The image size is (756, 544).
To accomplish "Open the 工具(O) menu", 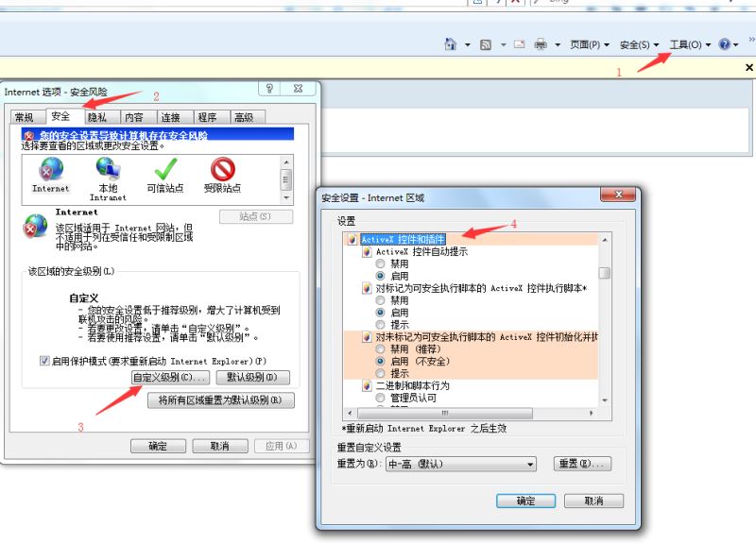I will coord(690,44).
